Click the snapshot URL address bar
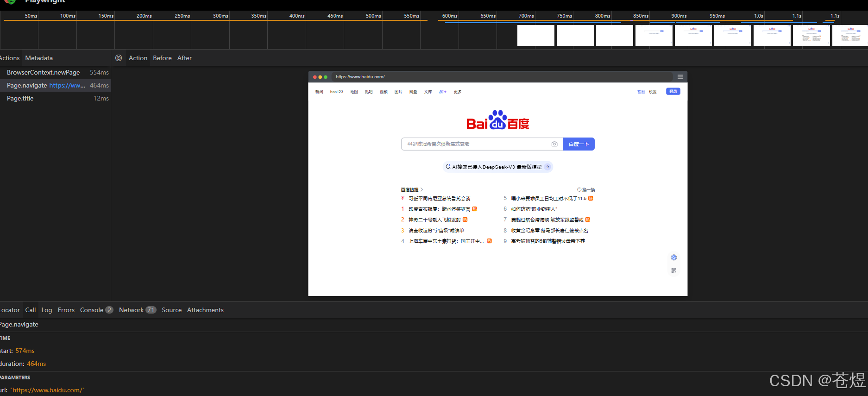The image size is (868, 396). 502,77
